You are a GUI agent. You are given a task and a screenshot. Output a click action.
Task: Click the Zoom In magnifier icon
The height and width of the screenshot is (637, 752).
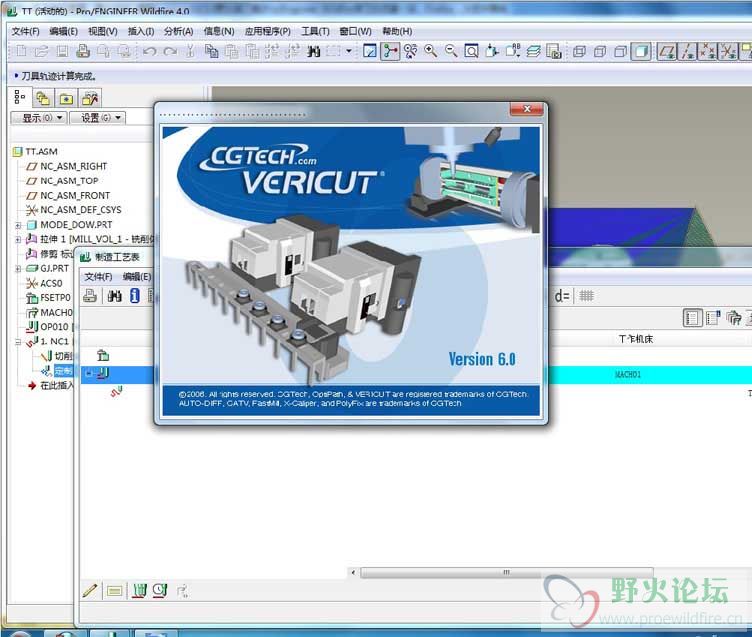coord(430,51)
